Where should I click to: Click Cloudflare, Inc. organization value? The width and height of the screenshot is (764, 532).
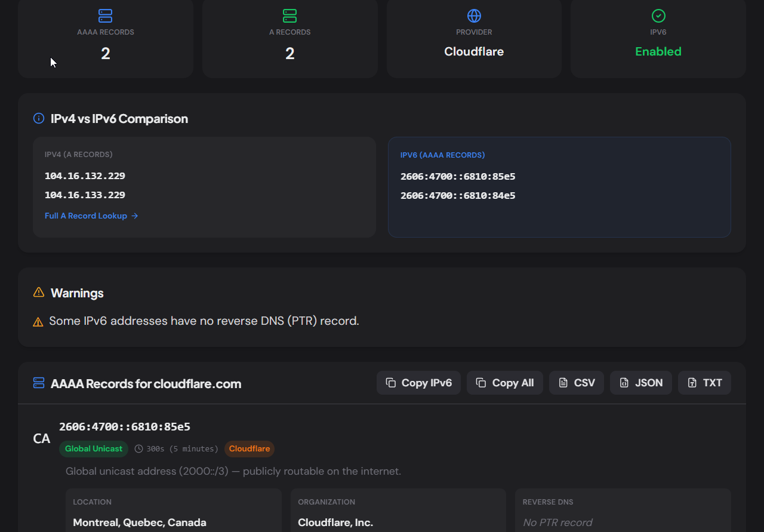click(335, 522)
